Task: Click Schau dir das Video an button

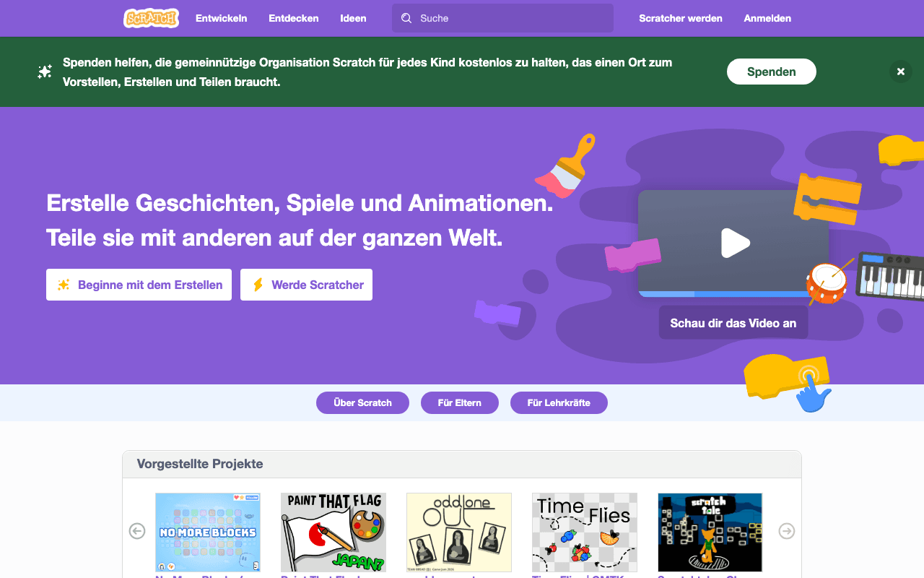Action: pos(733,323)
